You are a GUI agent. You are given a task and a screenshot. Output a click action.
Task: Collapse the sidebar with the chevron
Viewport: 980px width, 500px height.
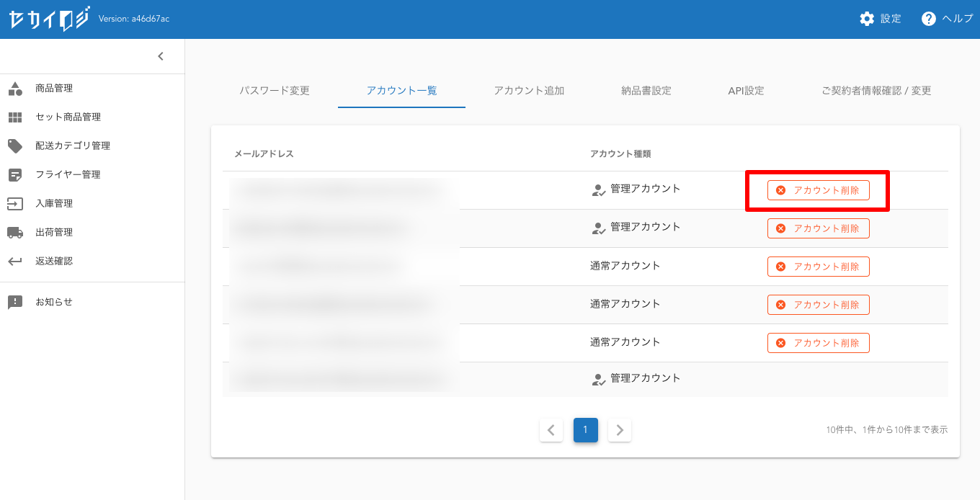(x=161, y=56)
